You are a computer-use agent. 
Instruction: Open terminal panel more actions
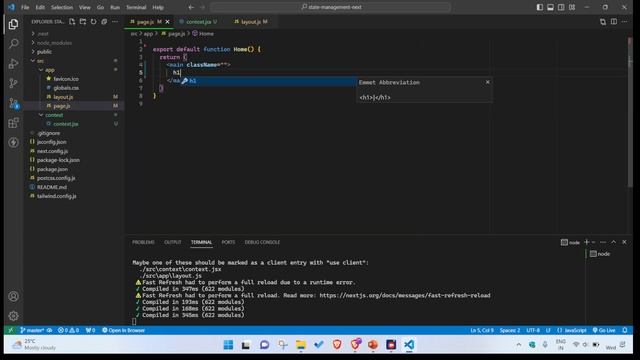(x=603, y=242)
